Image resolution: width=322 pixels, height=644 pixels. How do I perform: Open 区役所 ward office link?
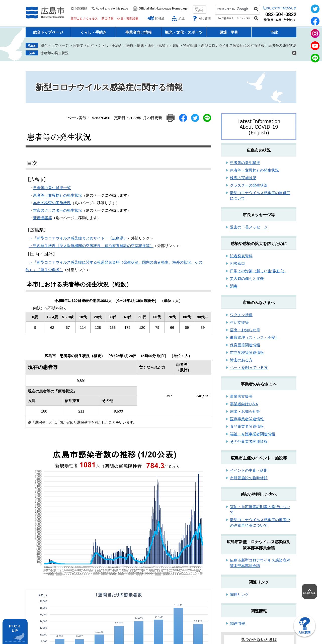(156, 19)
